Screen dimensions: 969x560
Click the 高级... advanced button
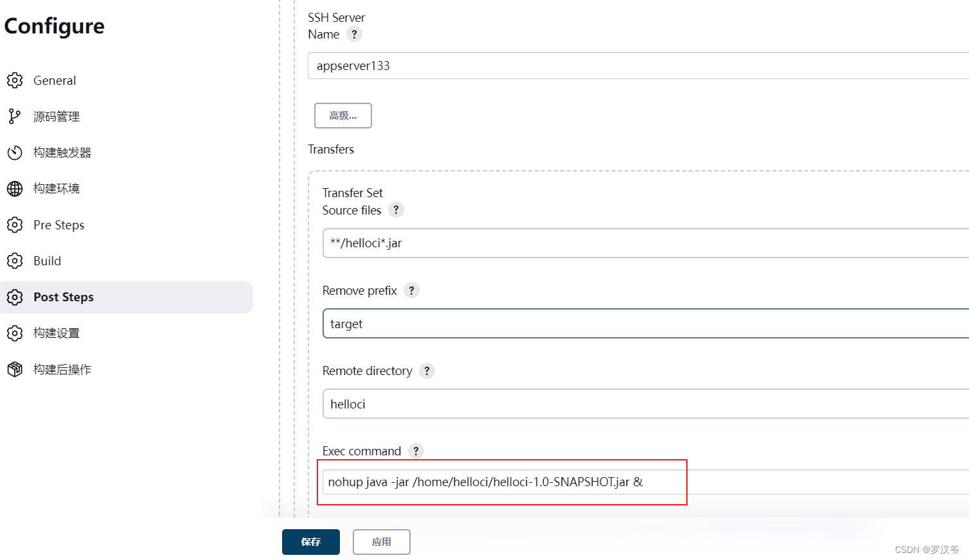coord(343,116)
